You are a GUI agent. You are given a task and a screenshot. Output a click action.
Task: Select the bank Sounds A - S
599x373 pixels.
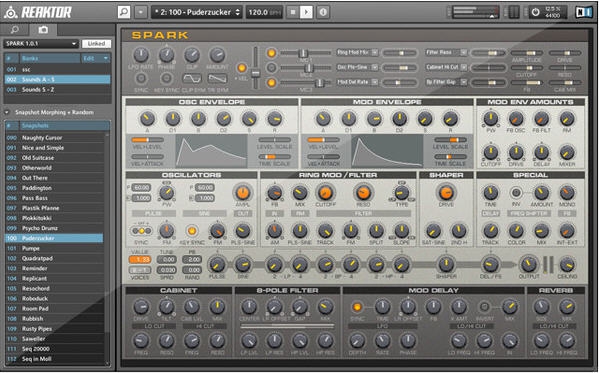(57, 79)
